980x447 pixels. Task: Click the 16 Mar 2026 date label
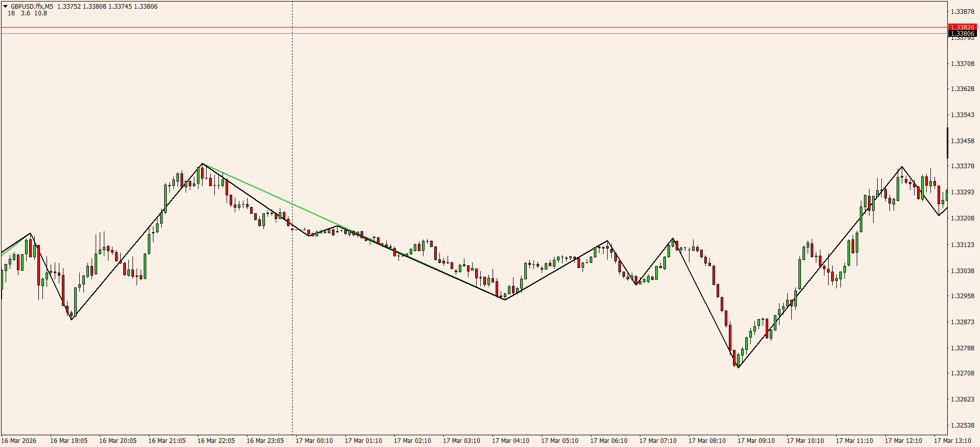(x=19, y=441)
